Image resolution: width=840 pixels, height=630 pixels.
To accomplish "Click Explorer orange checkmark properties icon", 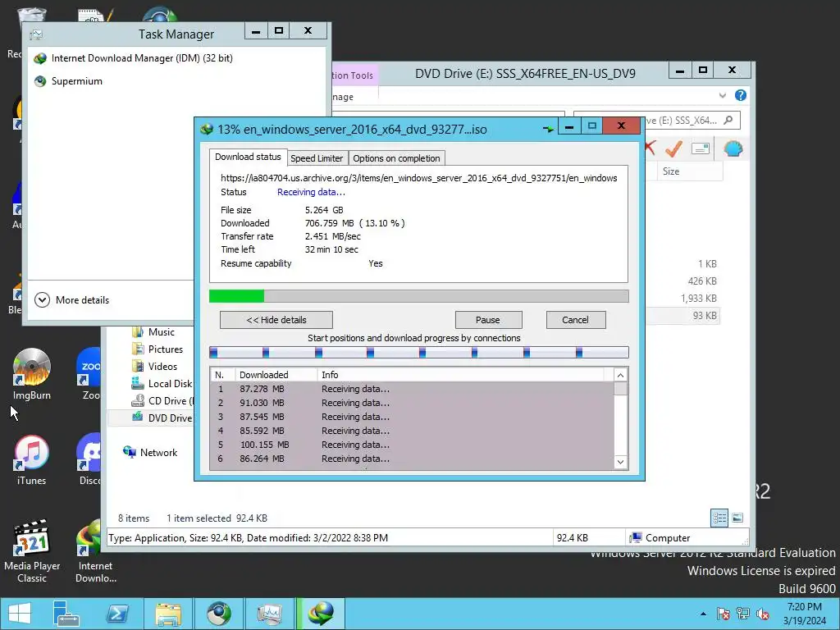I will (x=673, y=148).
